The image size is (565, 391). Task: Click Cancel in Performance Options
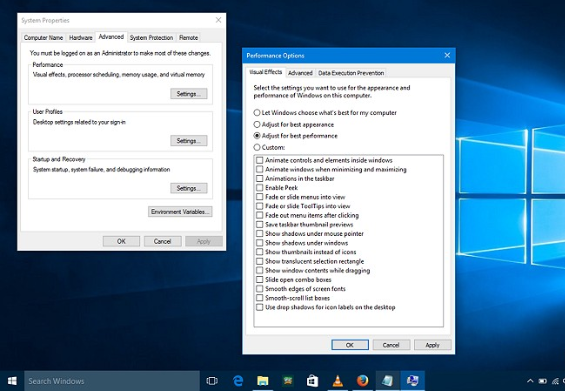pyautogui.click(x=391, y=345)
